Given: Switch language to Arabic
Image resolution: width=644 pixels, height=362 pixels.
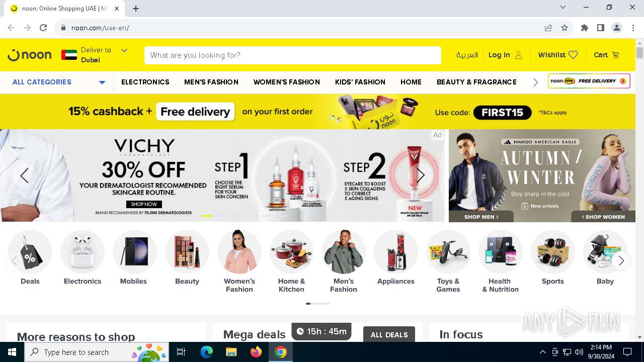Looking at the screenshot, I should (x=467, y=55).
